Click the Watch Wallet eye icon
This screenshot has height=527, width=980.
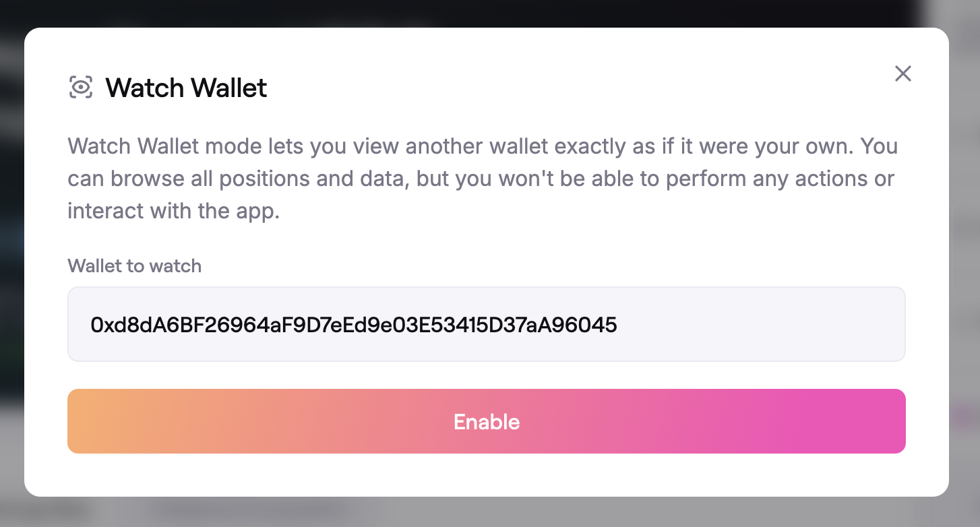(x=81, y=88)
